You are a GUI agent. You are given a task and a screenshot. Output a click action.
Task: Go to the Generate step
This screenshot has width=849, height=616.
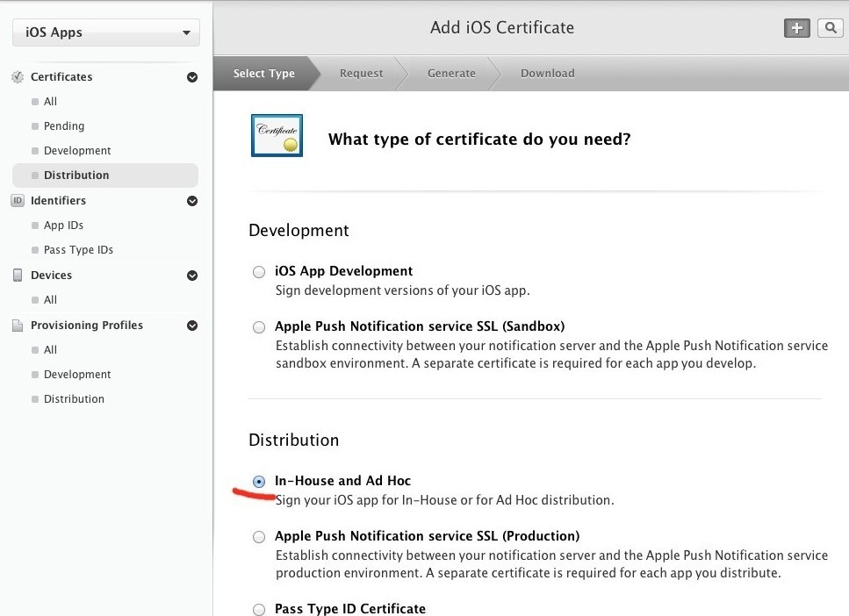tap(451, 73)
